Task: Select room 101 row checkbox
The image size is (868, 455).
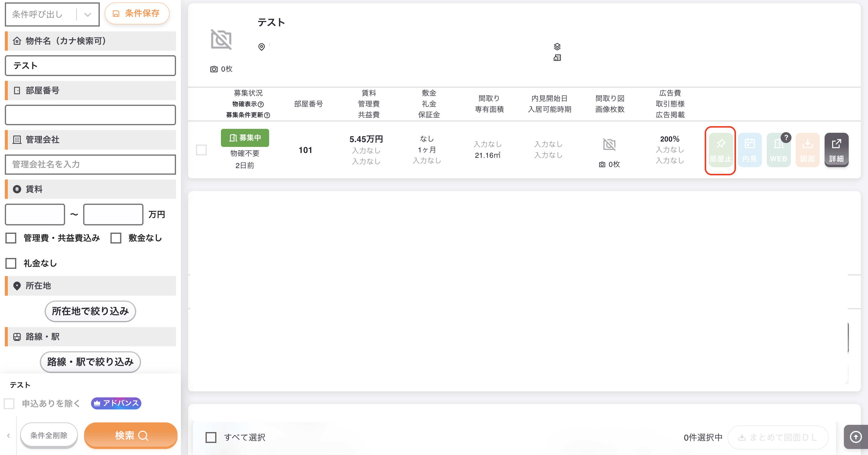Action: click(x=202, y=150)
